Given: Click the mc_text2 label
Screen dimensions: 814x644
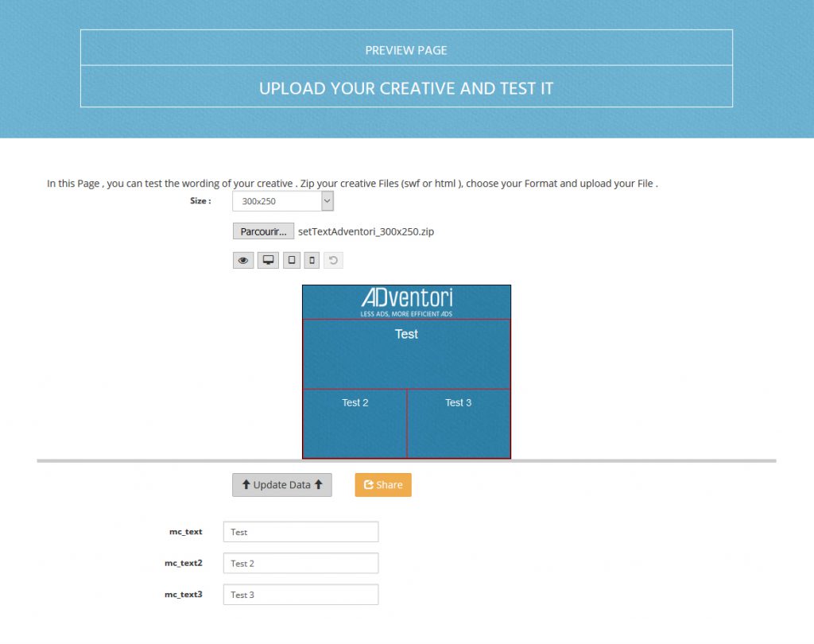Looking at the screenshot, I should [x=184, y=563].
